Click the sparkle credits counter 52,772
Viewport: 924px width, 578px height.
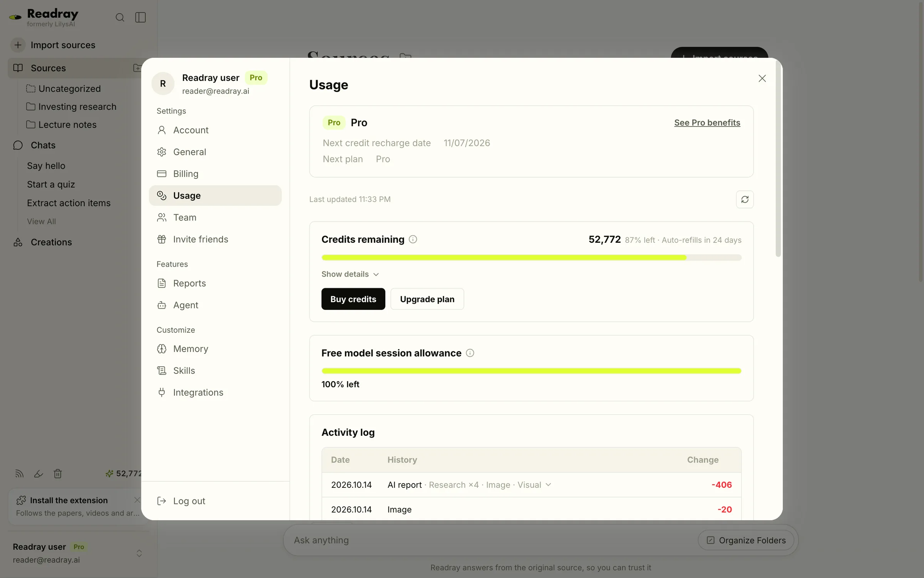(x=124, y=474)
